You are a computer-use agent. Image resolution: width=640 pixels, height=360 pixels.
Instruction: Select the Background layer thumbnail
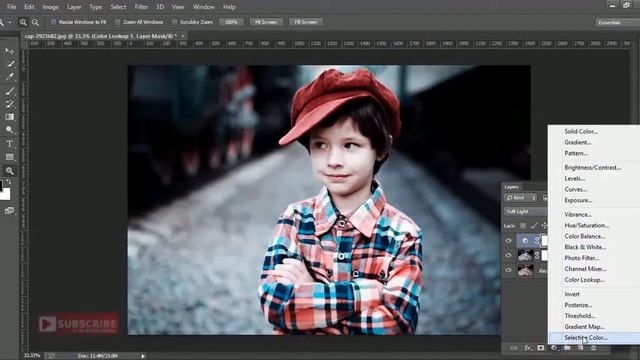point(525,270)
